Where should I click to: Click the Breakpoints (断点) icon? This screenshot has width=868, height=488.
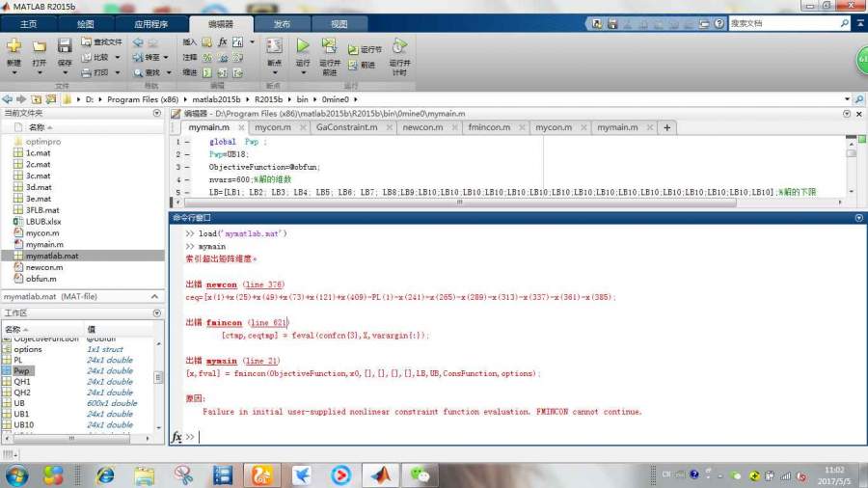274,45
